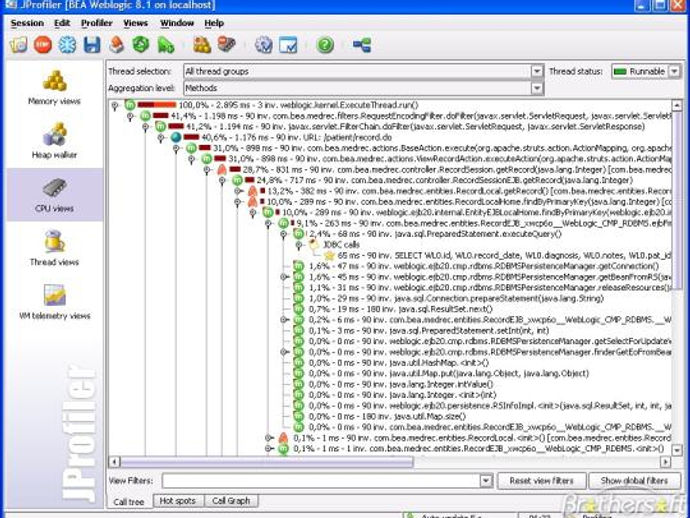Click the vertical scrollbar up arrow
Screen dimensions: 690x518
pyautogui.click(x=677, y=105)
